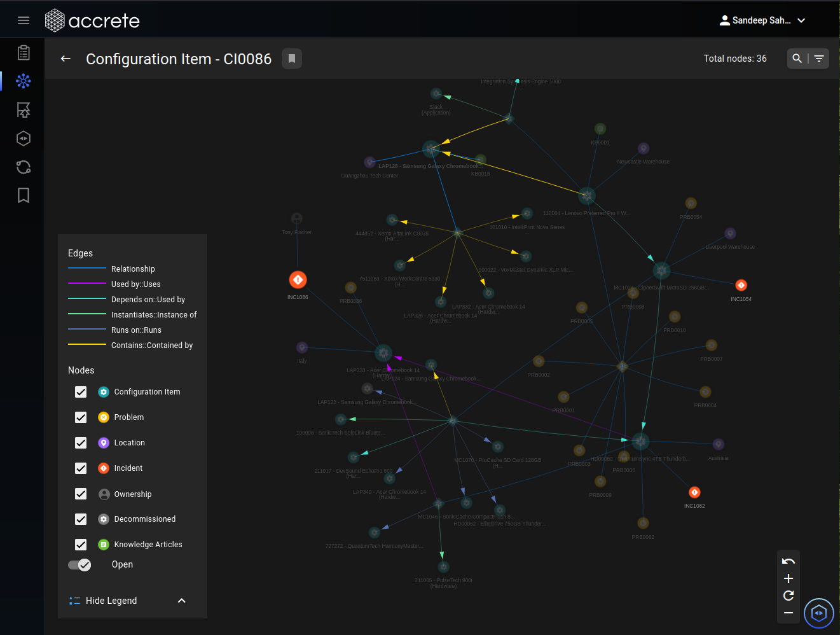
Task: Open the hamburger navigation menu
Action: [24, 20]
